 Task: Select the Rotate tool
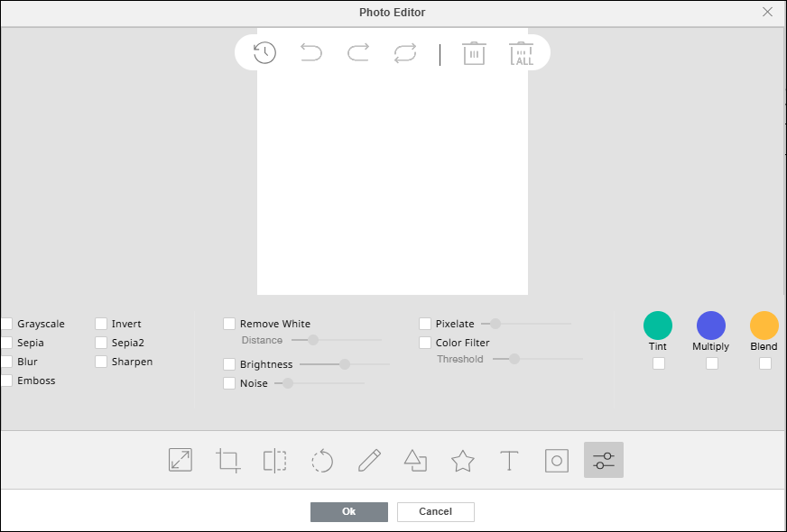point(322,461)
